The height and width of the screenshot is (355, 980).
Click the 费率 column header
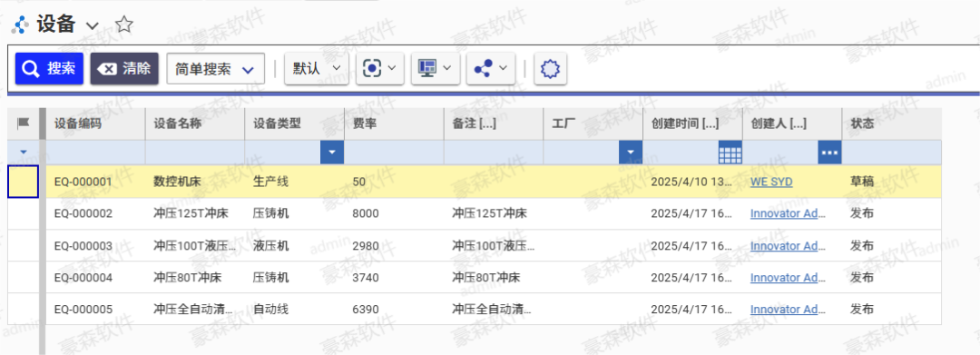(394, 123)
